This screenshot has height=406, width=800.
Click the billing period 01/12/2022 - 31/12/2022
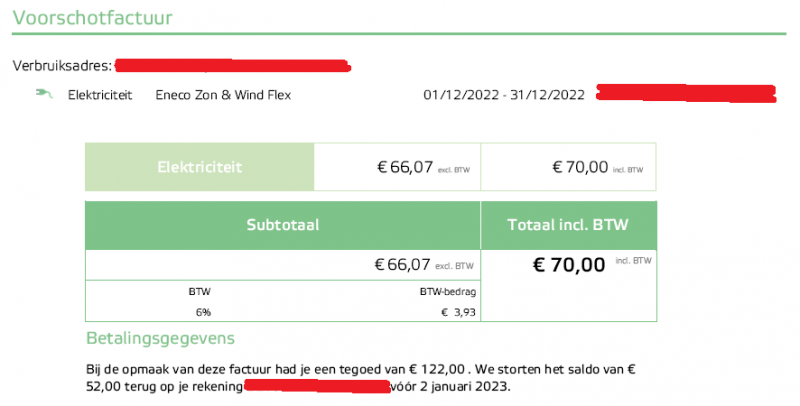pyautogui.click(x=504, y=95)
